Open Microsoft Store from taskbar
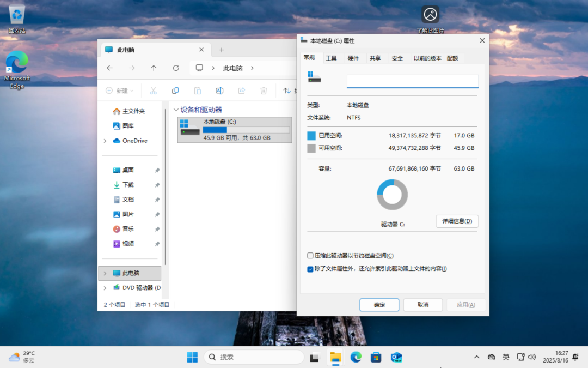The height and width of the screenshot is (368, 588). point(376,357)
